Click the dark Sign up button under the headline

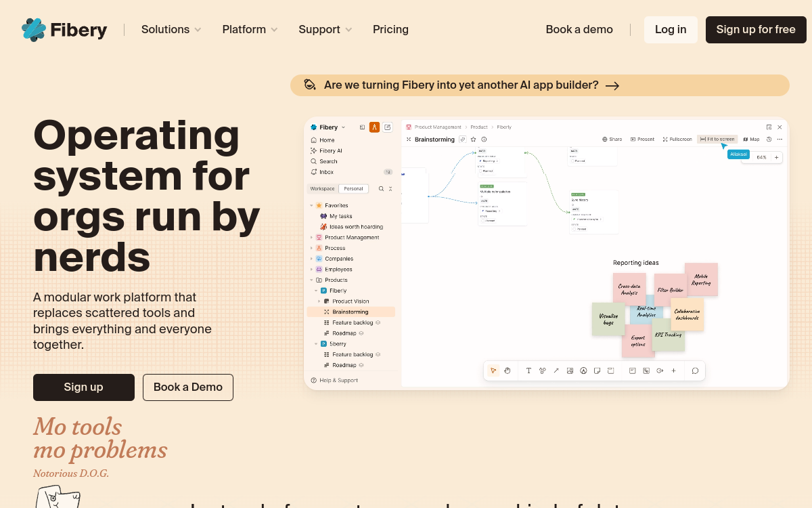pyautogui.click(x=84, y=387)
